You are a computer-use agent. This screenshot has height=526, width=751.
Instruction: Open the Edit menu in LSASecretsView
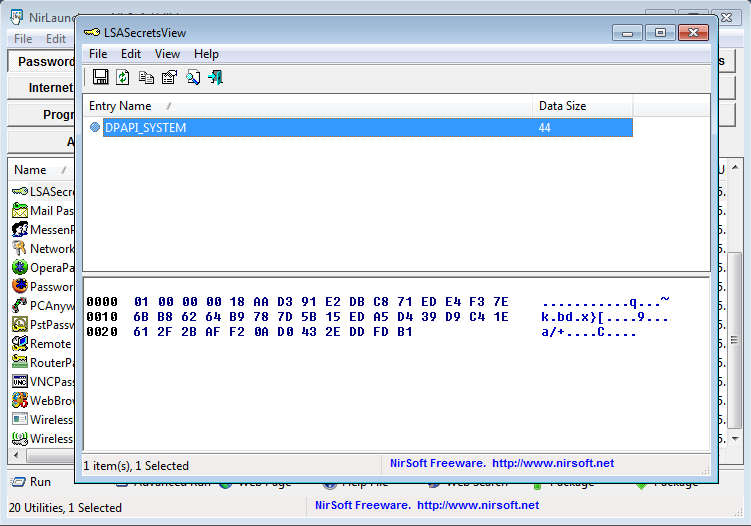pos(131,54)
